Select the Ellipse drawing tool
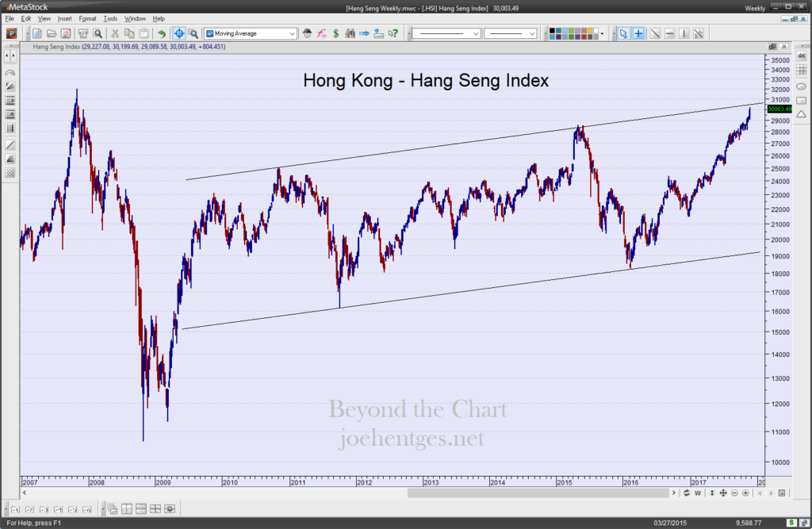812x529 pixels. 802,86
